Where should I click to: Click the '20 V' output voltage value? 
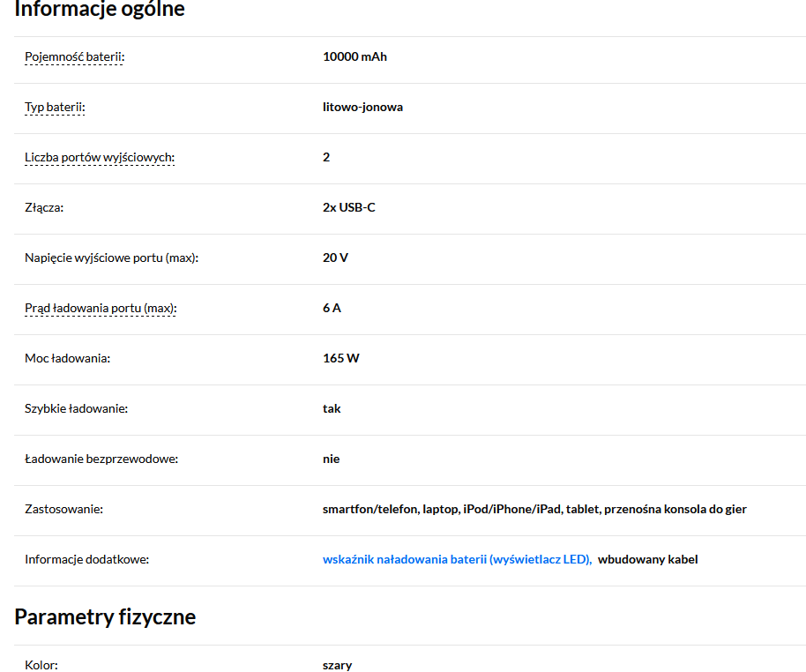(x=336, y=258)
